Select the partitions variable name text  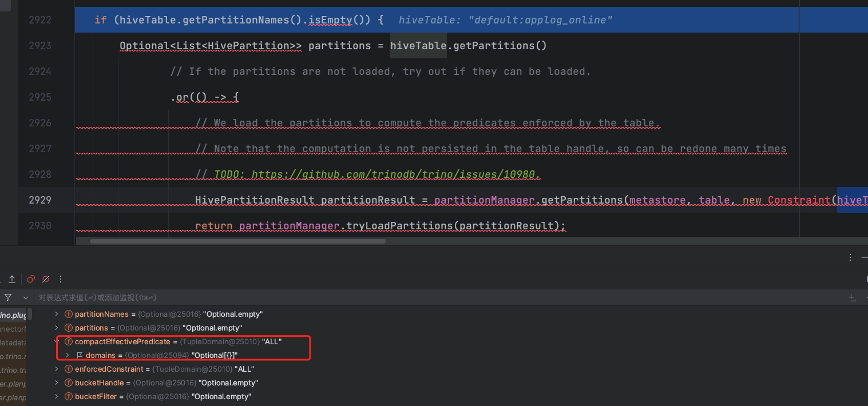(92, 328)
